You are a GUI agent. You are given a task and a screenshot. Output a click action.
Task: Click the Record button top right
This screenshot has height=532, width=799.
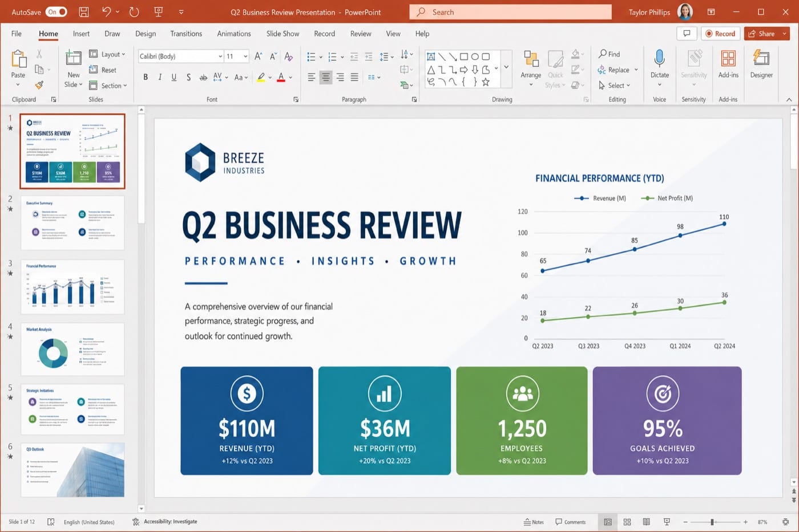click(x=720, y=34)
